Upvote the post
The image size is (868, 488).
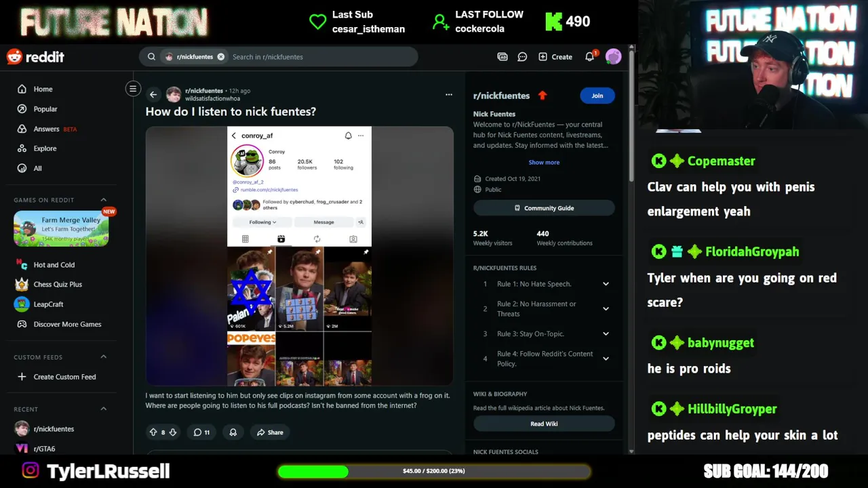coord(153,432)
